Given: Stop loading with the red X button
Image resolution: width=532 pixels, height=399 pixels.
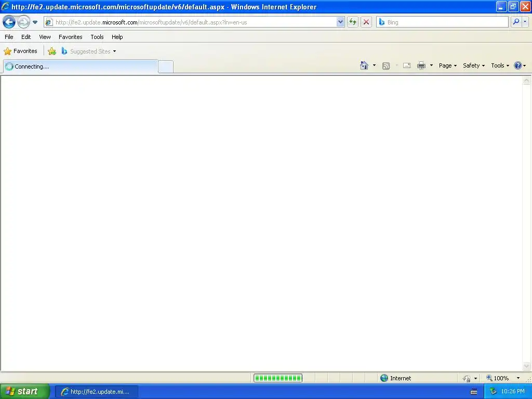Looking at the screenshot, I should click(x=366, y=22).
